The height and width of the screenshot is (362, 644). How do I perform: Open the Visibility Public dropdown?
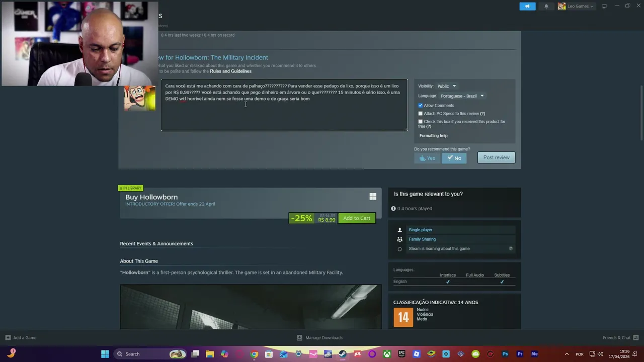coord(446,86)
